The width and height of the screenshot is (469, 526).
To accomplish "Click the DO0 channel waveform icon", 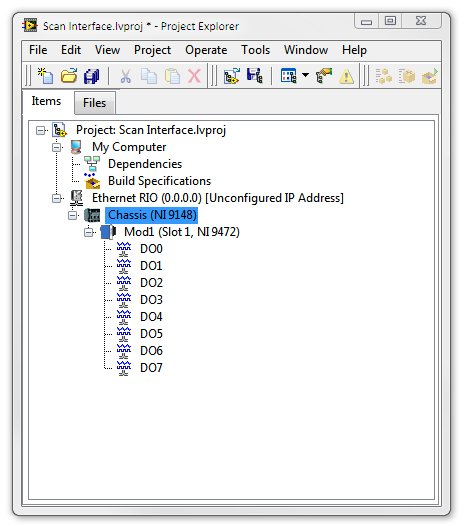I will (124, 249).
